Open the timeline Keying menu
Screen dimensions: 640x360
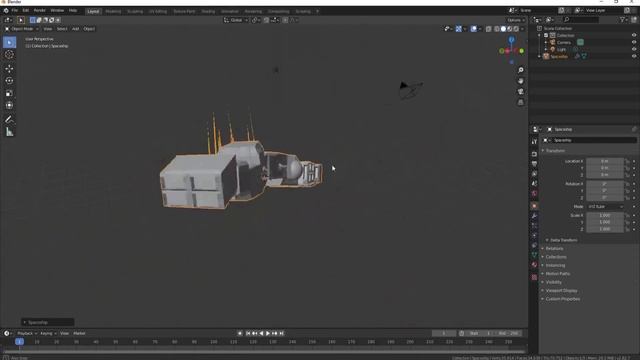pyautogui.click(x=47, y=333)
